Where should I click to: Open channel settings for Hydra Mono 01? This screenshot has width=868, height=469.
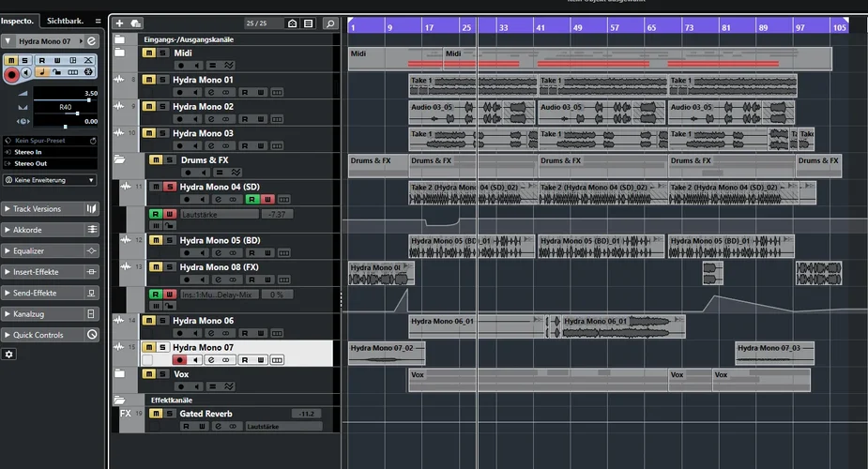click(x=212, y=93)
